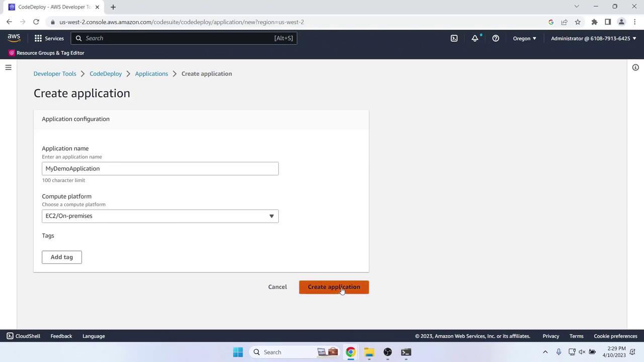Click the 'Application configuration' panel title
The width and height of the screenshot is (644, 362).
click(x=75, y=119)
